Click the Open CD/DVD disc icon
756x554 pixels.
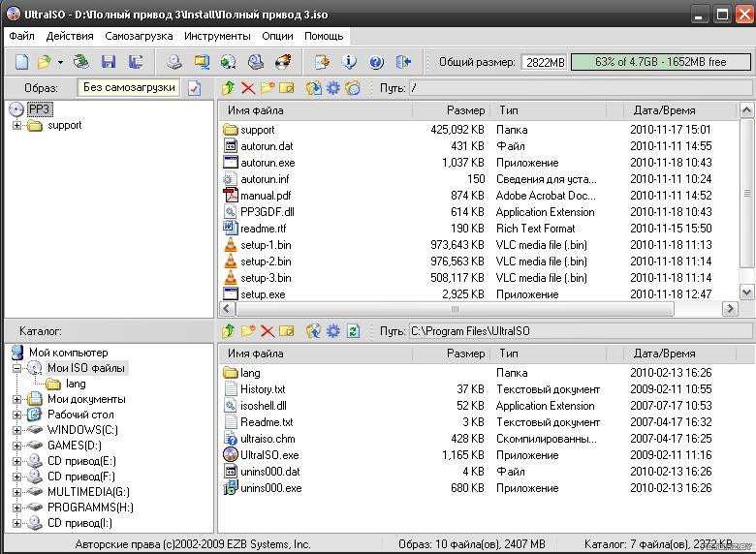pos(81,62)
